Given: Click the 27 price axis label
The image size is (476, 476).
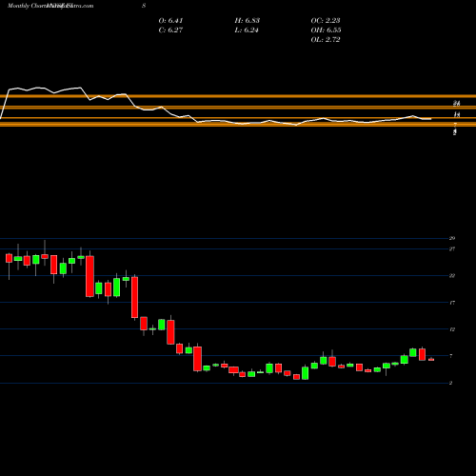Looking at the screenshot, I should tap(452, 249).
